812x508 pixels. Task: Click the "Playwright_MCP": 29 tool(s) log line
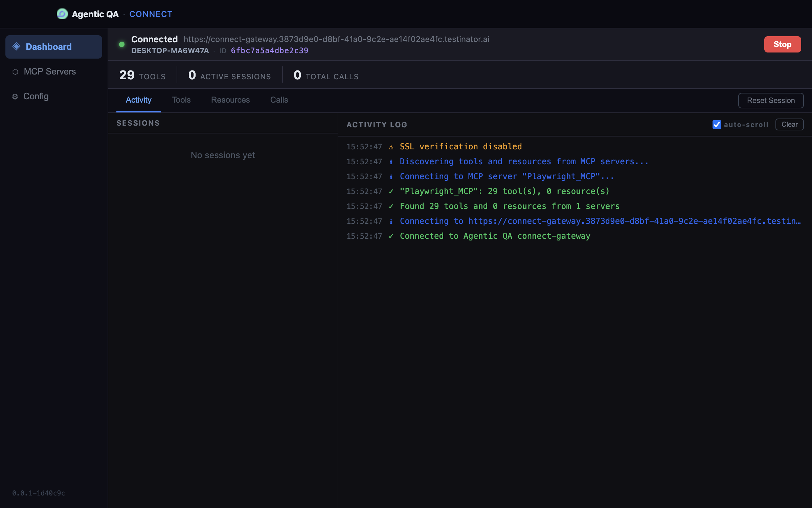pyautogui.click(x=575, y=191)
